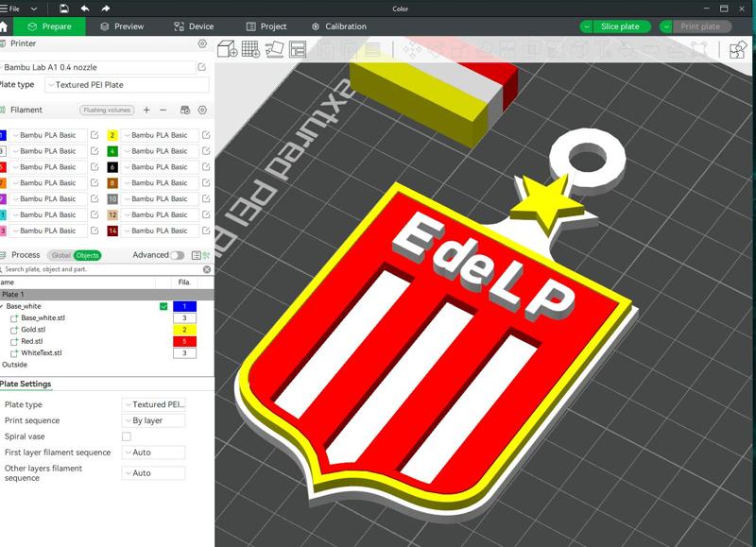Switch to the Prepare tab
756x547 pixels.
tap(49, 26)
